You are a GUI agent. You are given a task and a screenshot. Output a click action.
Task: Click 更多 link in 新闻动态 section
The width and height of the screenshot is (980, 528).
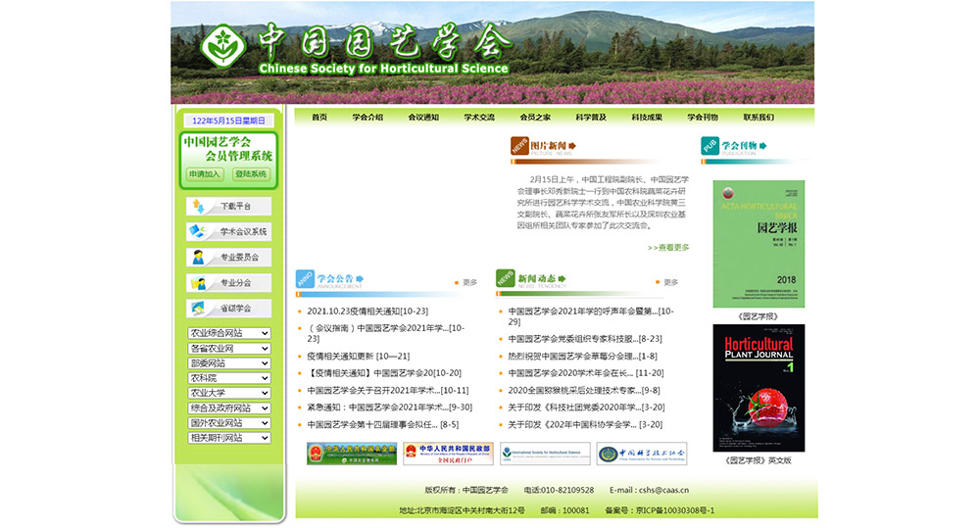670,282
